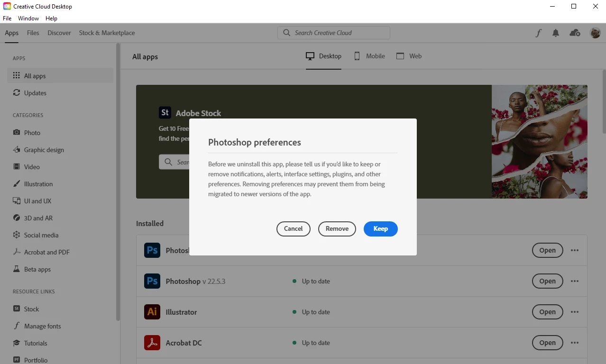Click the Illustrator app icon

click(x=152, y=312)
